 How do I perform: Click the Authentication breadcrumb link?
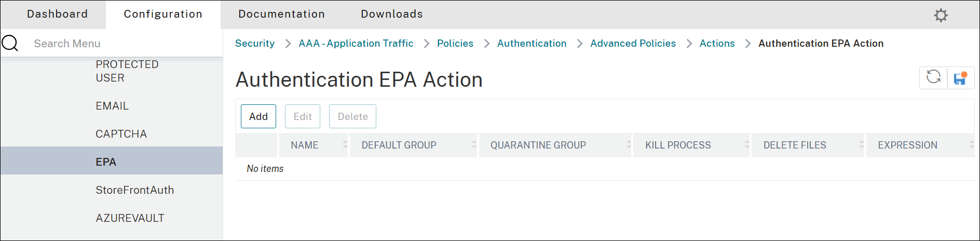tap(532, 44)
